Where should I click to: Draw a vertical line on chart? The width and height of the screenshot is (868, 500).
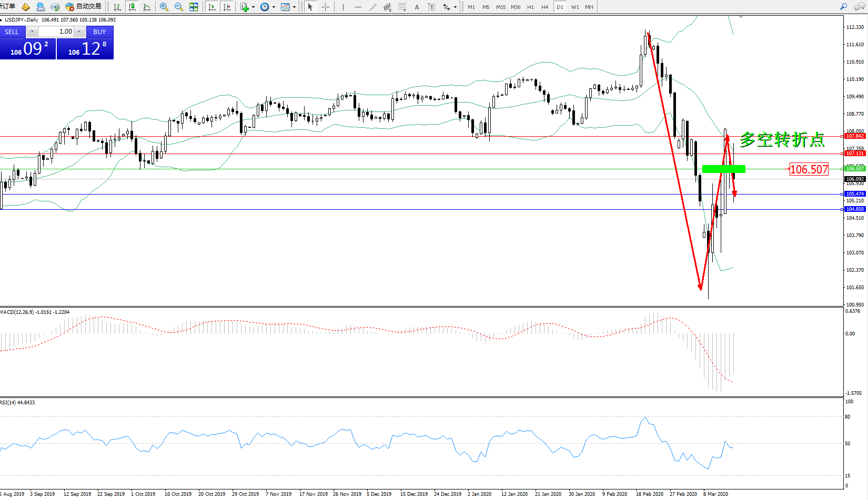[343, 7]
